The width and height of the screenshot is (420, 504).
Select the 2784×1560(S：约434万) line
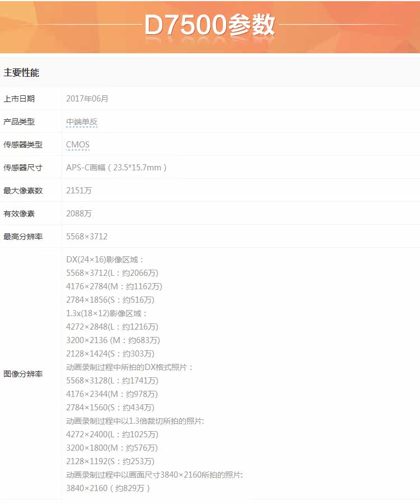pyautogui.click(x=110, y=408)
